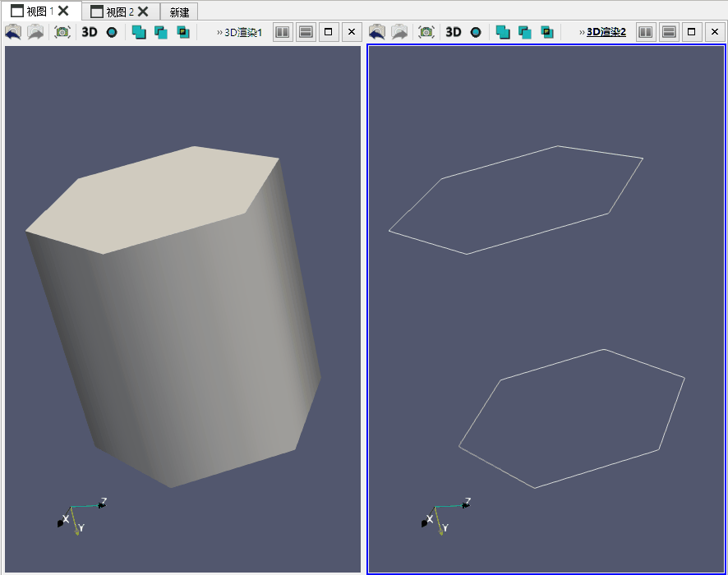Click second teal overlapping-squares icon in 3D渲染2 toolbar
This screenshot has width=728, height=575.
(525, 32)
